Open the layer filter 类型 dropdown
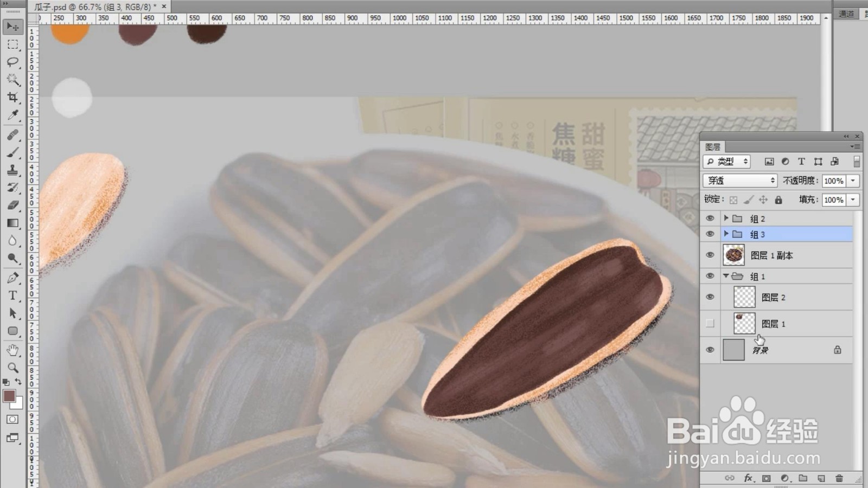868x488 pixels. tap(726, 162)
